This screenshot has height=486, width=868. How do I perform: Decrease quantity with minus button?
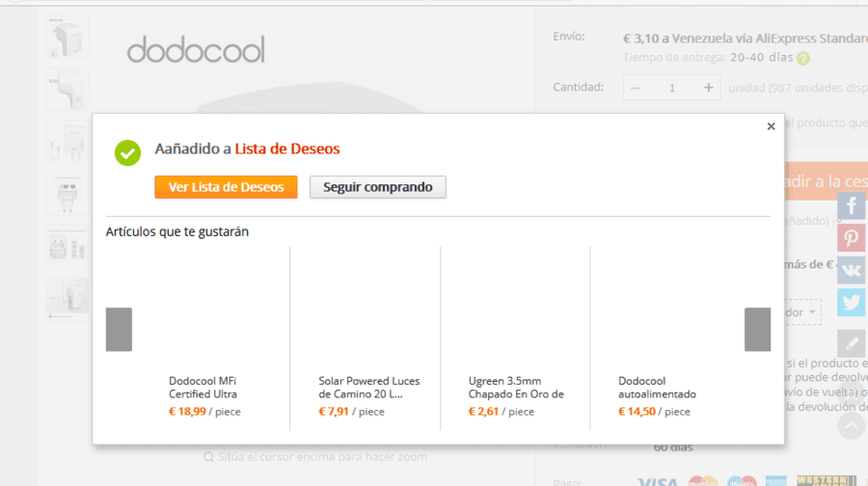[x=635, y=88]
